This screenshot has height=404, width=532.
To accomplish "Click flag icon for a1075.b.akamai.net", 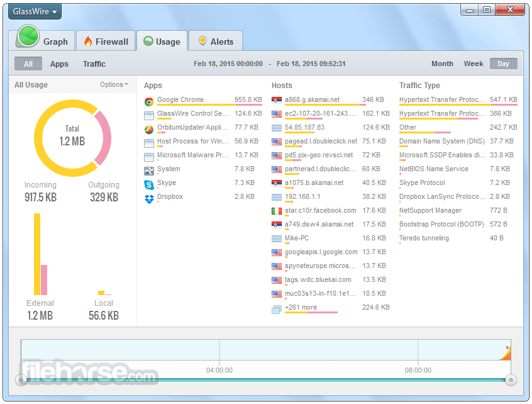I will [x=277, y=183].
